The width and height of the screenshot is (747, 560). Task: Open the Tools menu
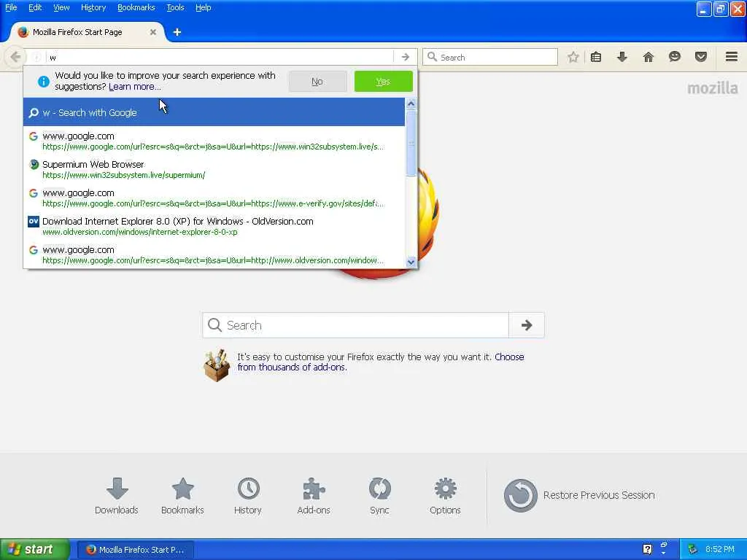175,7
